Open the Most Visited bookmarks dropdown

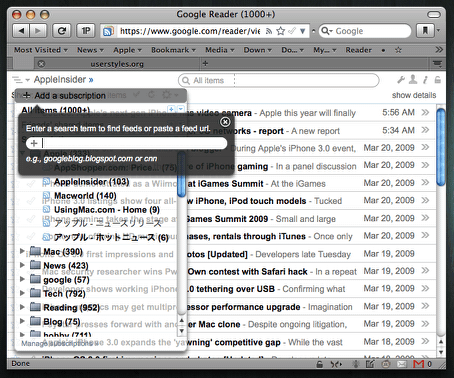41,50
